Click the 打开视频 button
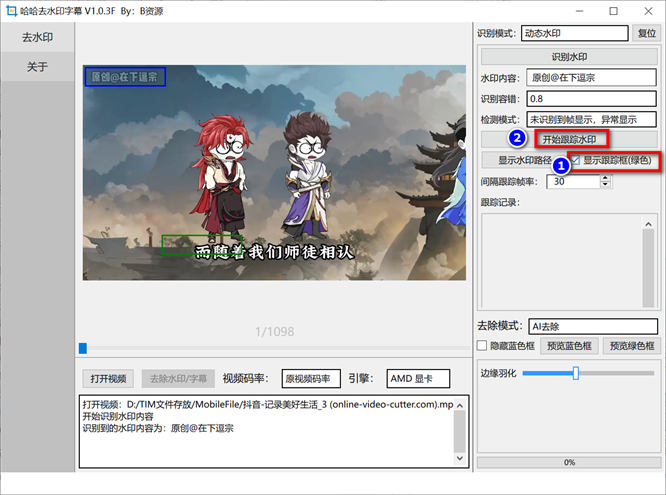The height and width of the screenshot is (495, 666). pos(108,379)
